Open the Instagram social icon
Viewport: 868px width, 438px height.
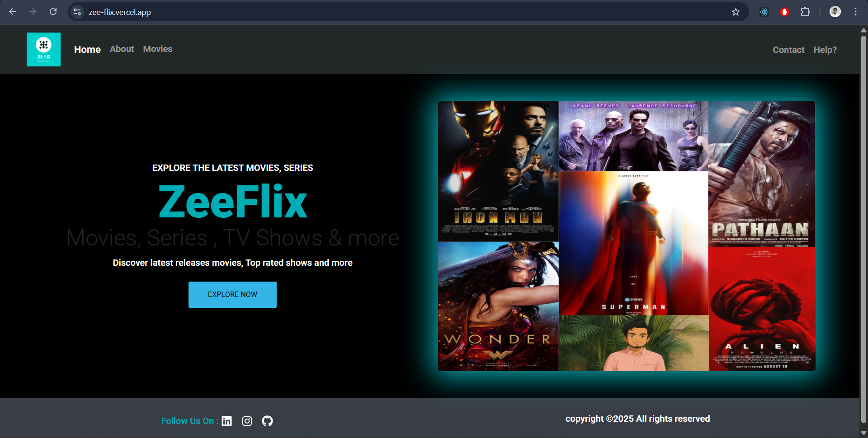[247, 421]
